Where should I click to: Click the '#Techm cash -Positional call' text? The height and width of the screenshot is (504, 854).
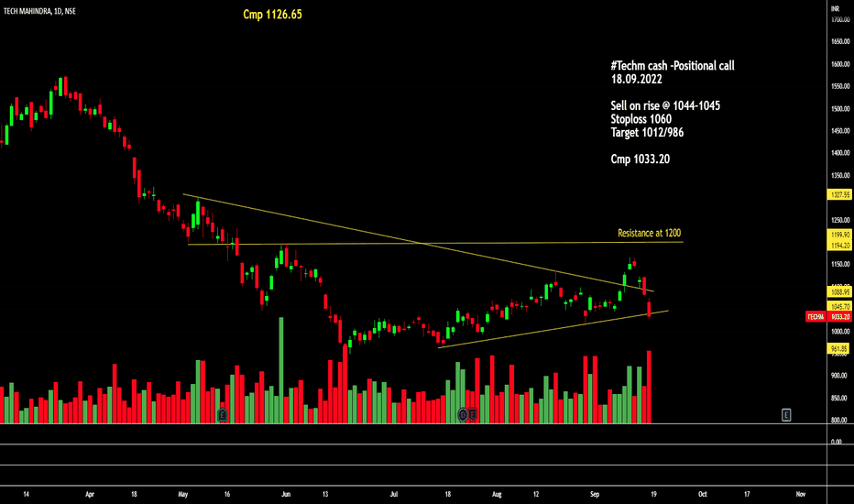(x=673, y=66)
